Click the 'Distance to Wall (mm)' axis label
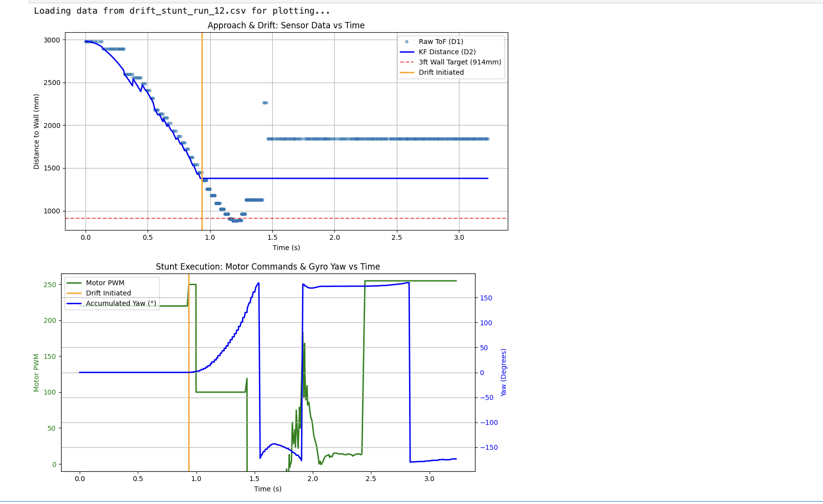 click(x=37, y=131)
